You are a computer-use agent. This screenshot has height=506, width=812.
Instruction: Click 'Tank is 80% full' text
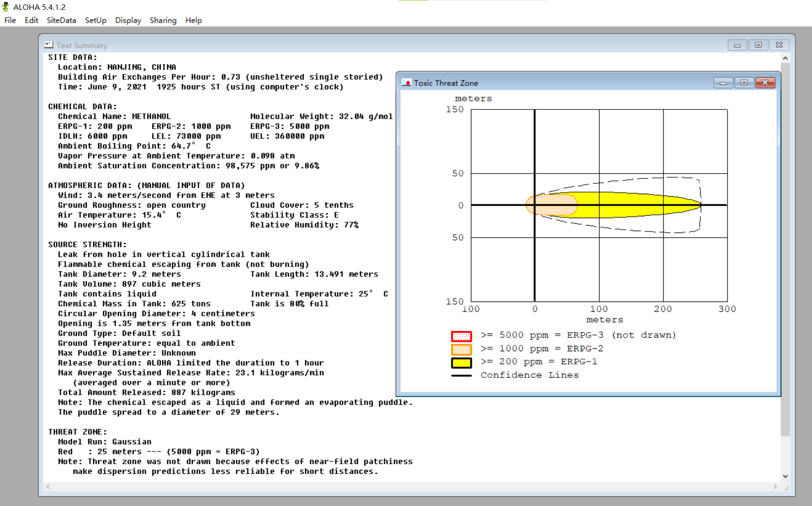pyautogui.click(x=289, y=304)
